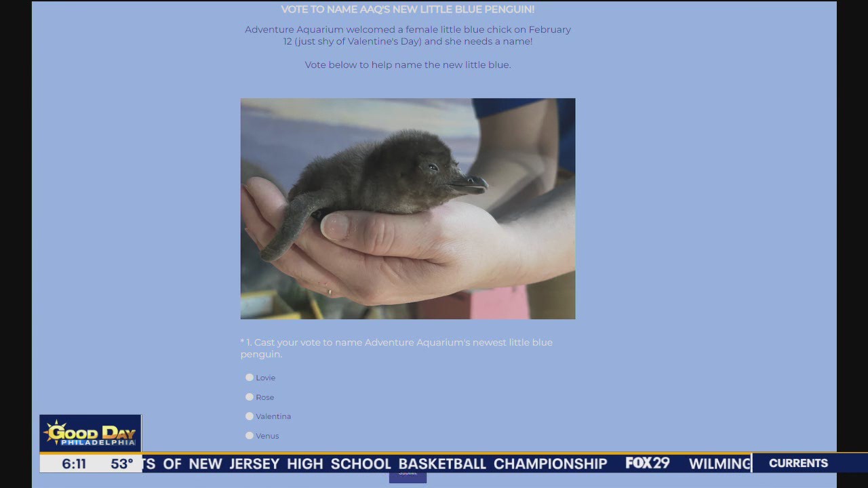Screen dimensions: 868x488
Task: Click the FOX 29 logo on the ticker
Action: click(647, 463)
